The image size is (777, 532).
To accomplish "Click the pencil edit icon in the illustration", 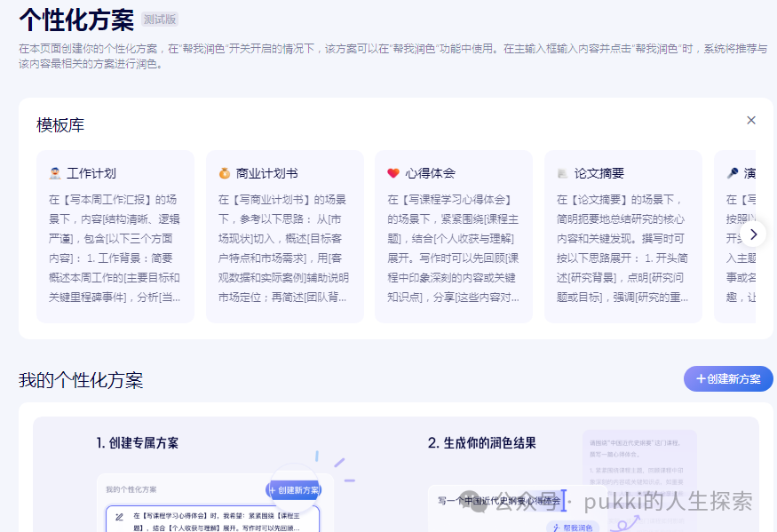I will click(x=119, y=517).
